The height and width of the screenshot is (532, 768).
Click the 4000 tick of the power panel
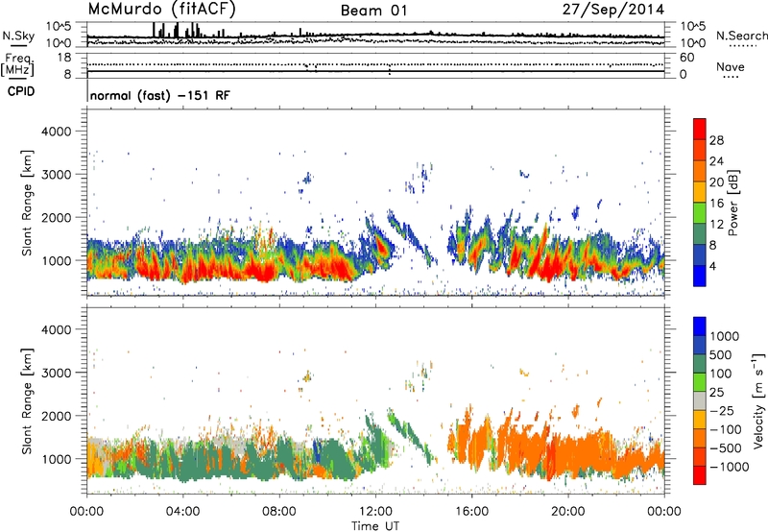[x=56, y=132]
